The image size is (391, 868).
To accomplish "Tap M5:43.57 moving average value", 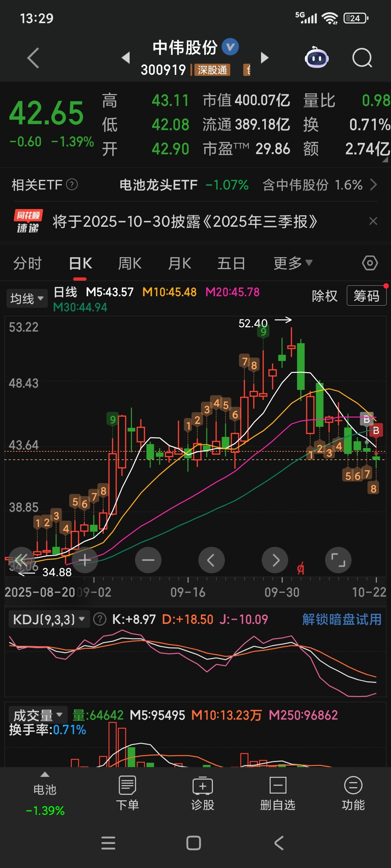I will tap(110, 292).
